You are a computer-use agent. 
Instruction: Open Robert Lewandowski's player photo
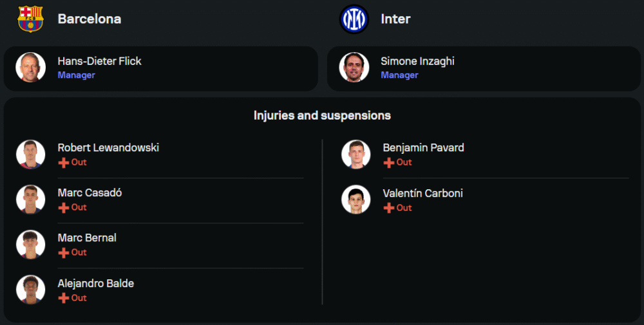tap(30, 154)
